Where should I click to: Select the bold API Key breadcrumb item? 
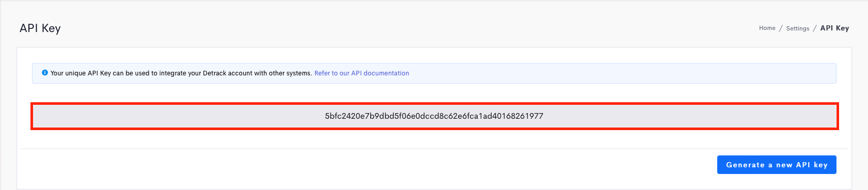(834, 28)
